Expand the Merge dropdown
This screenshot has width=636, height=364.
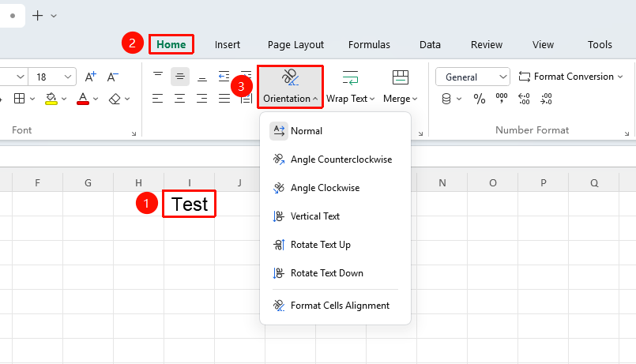(x=415, y=99)
